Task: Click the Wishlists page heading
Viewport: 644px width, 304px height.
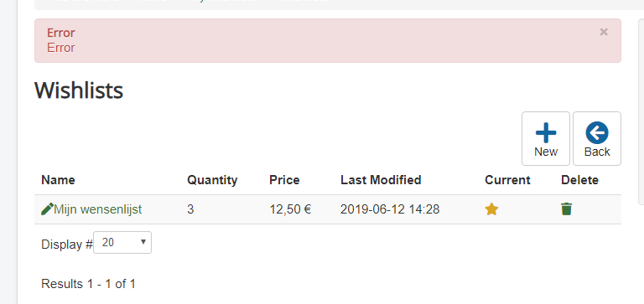Action: tap(79, 90)
